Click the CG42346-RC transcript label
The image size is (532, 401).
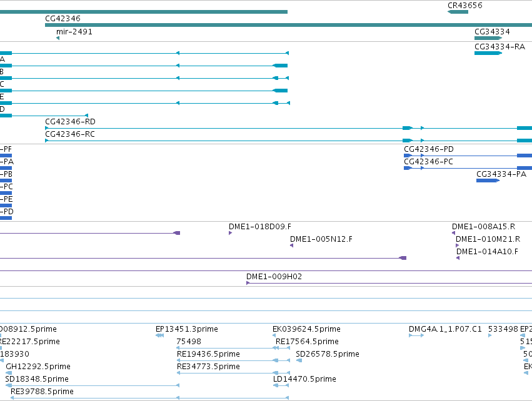click(x=70, y=134)
